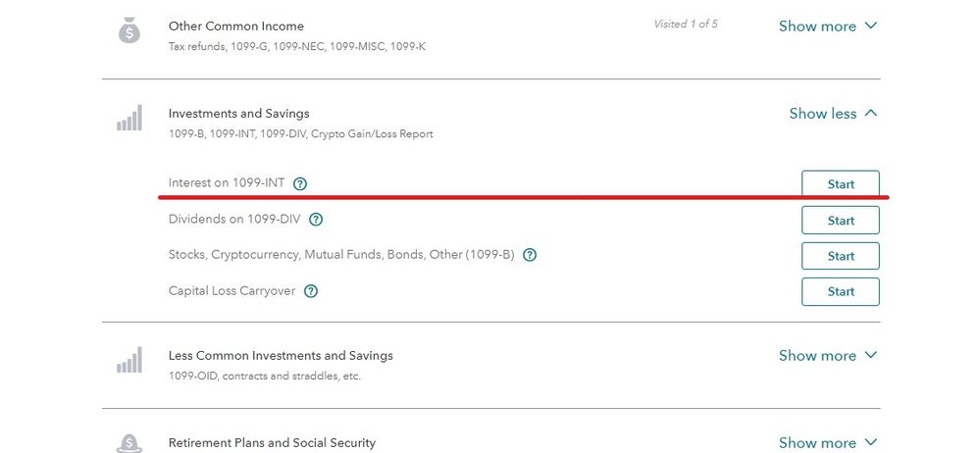The height and width of the screenshot is (453, 980).
Task: Select the Interest on 1099-INT label
Action: (x=227, y=183)
